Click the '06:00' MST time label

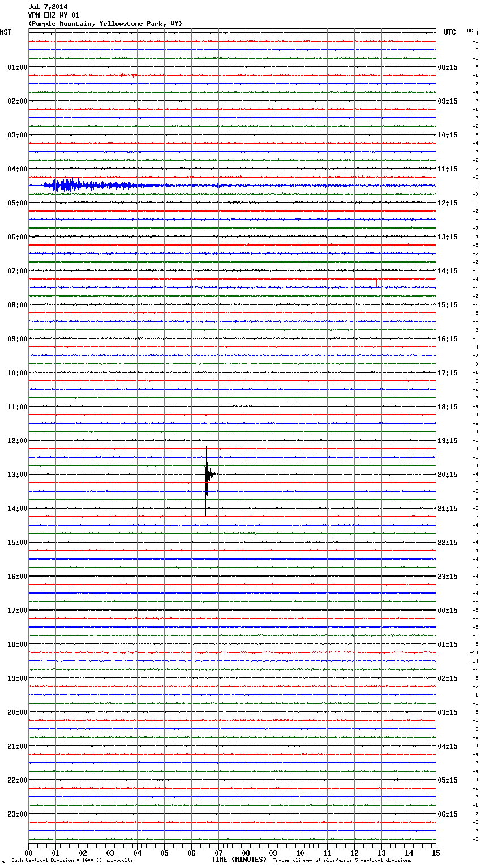click(17, 237)
